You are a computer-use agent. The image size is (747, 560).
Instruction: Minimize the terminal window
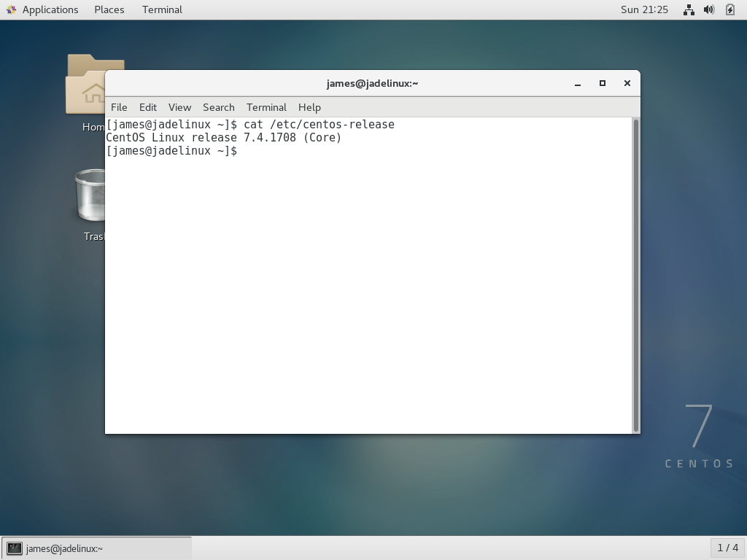(578, 83)
